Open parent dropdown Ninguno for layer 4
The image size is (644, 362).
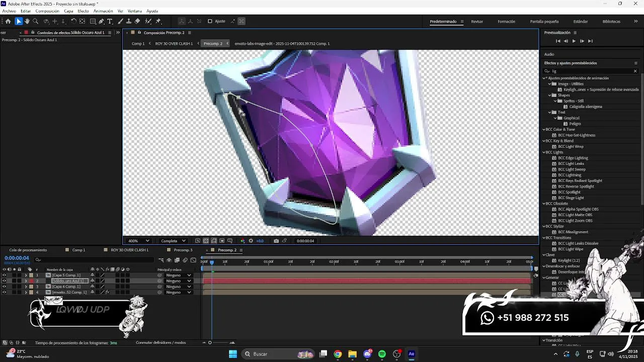click(179, 292)
